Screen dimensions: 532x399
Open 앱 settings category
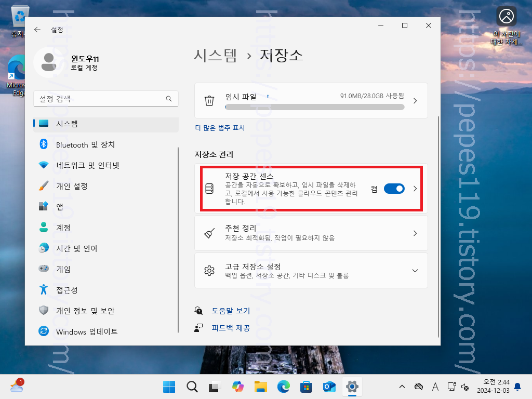point(106,207)
